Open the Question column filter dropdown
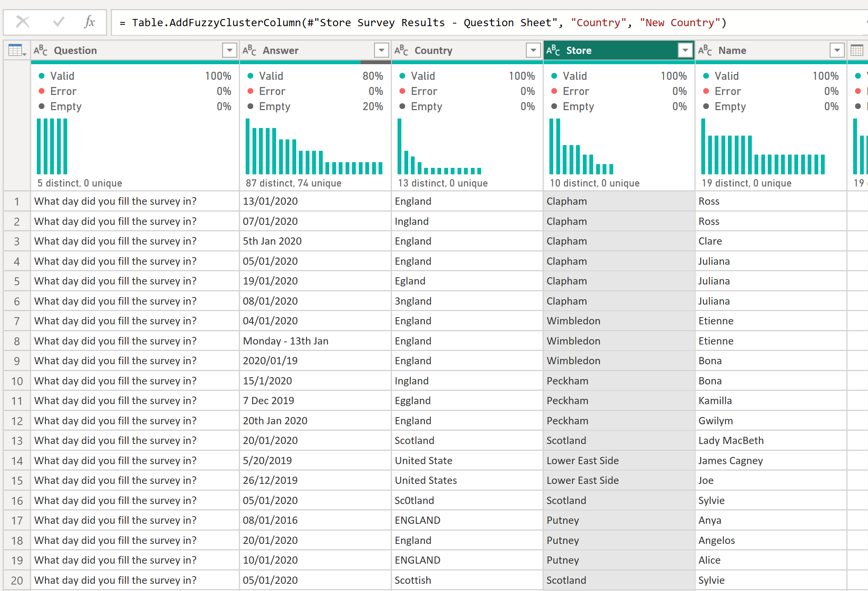Image resolution: width=868 pixels, height=591 pixels. point(229,50)
